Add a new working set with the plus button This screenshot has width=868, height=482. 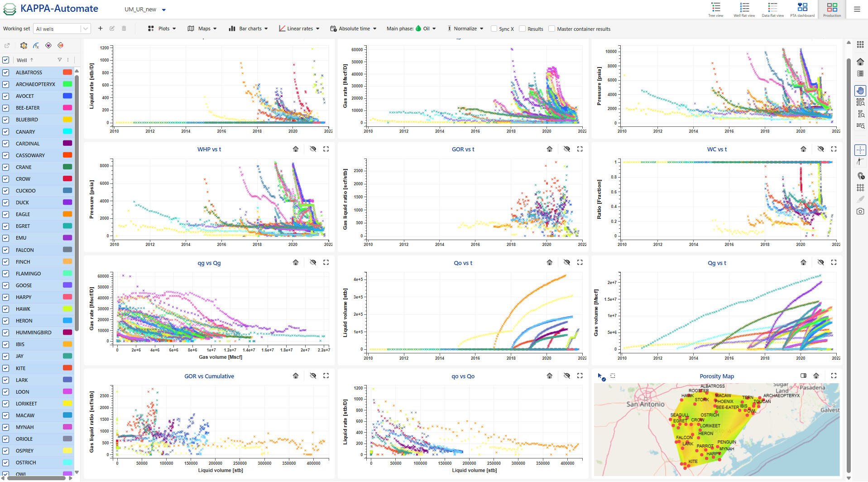pos(101,28)
